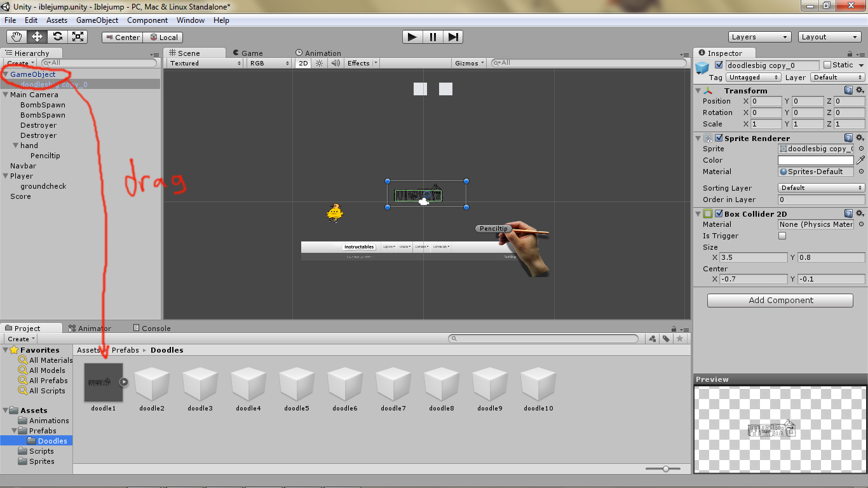Open the Box Collider 2D gear menu
This screenshot has height=488, width=868.
pos(860,213)
